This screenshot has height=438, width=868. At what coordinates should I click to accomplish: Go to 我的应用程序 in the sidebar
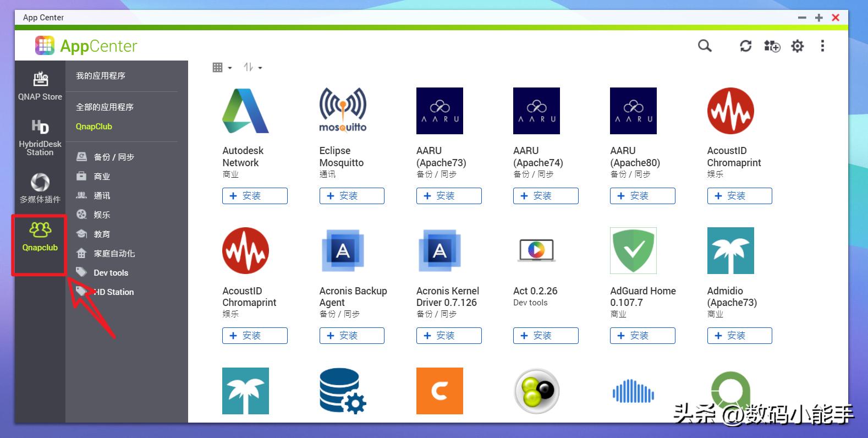pos(101,76)
